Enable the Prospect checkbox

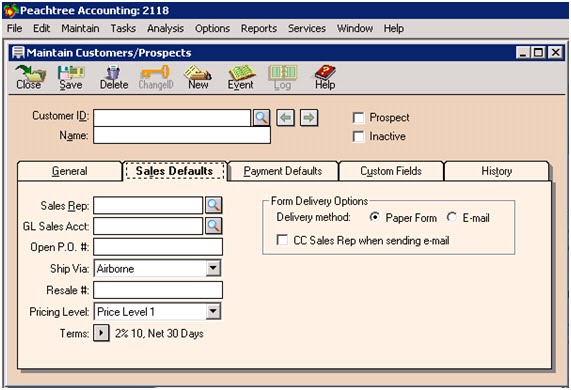click(x=359, y=118)
